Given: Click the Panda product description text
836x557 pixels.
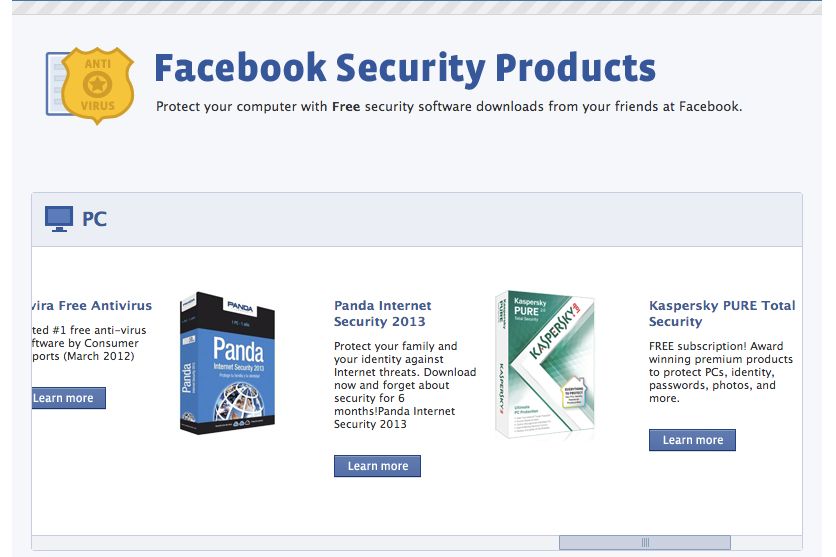Looking at the screenshot, I should click(x=394, y=385).
